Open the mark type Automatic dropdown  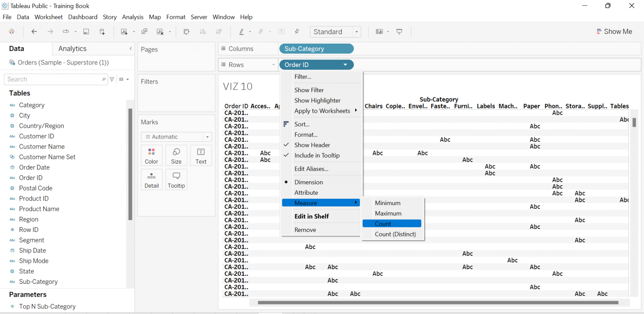point(176,136)
